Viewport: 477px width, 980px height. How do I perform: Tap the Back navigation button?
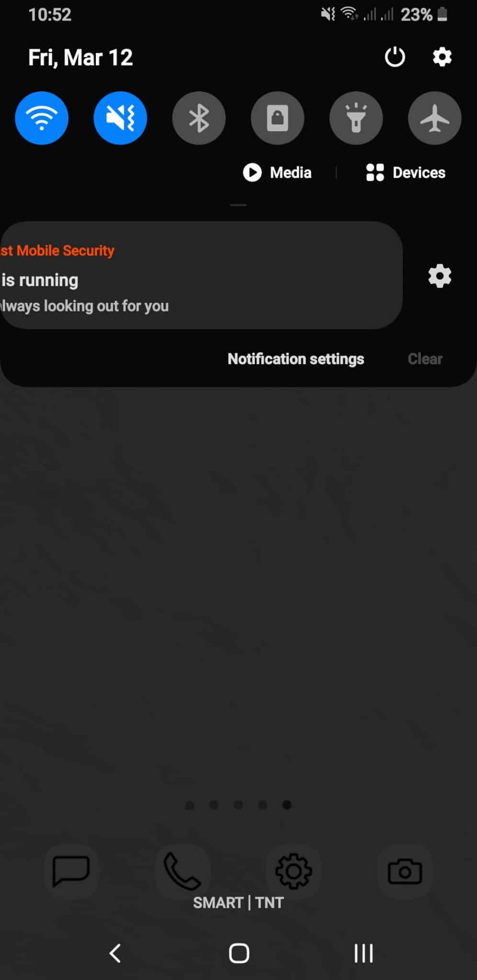point(115,953)
